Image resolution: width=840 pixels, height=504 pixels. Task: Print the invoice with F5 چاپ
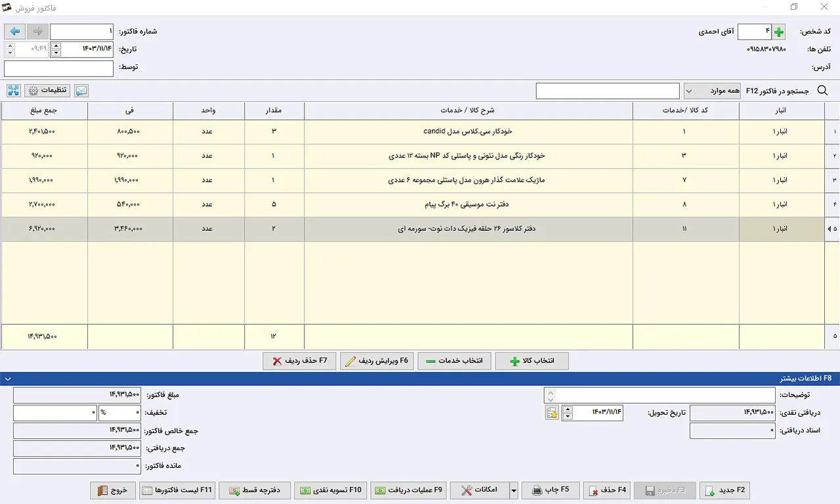(551, 490)
